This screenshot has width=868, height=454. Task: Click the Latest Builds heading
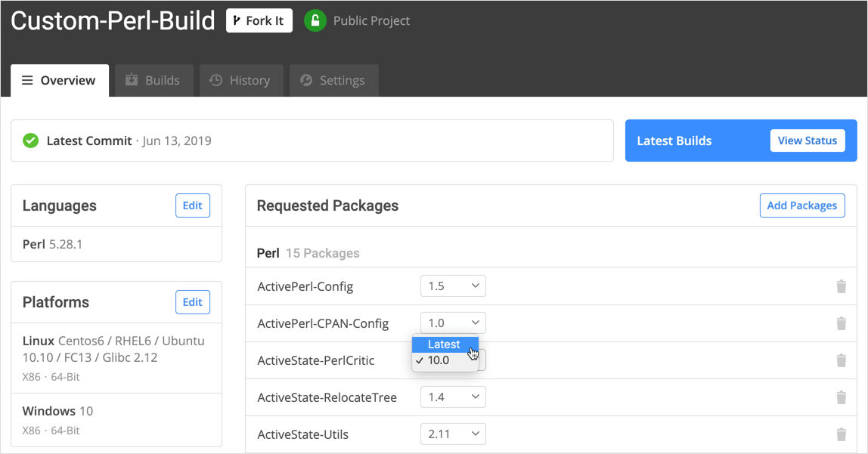coord(674,141)
